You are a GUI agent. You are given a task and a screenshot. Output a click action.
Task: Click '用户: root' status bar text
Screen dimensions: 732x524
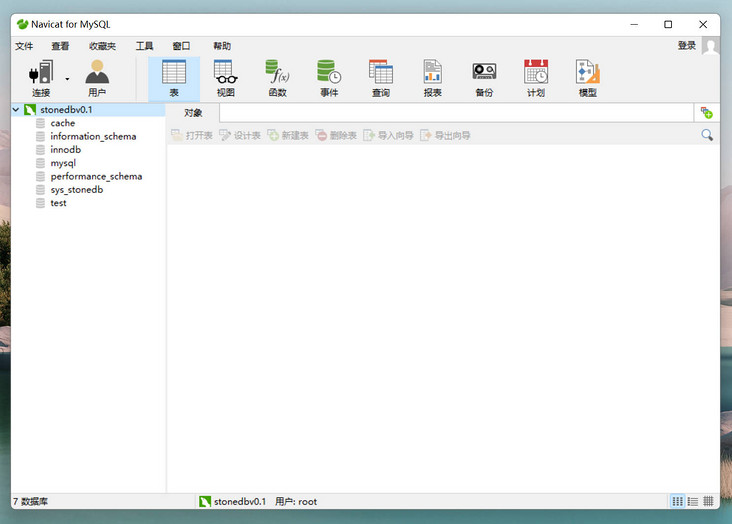296,502
